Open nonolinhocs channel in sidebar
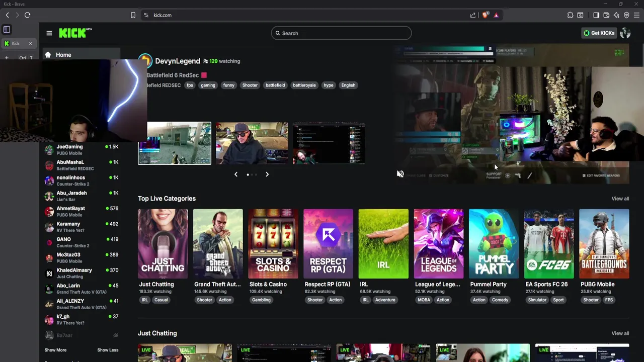Screen dimensions: 644x362 click(81, 180)
